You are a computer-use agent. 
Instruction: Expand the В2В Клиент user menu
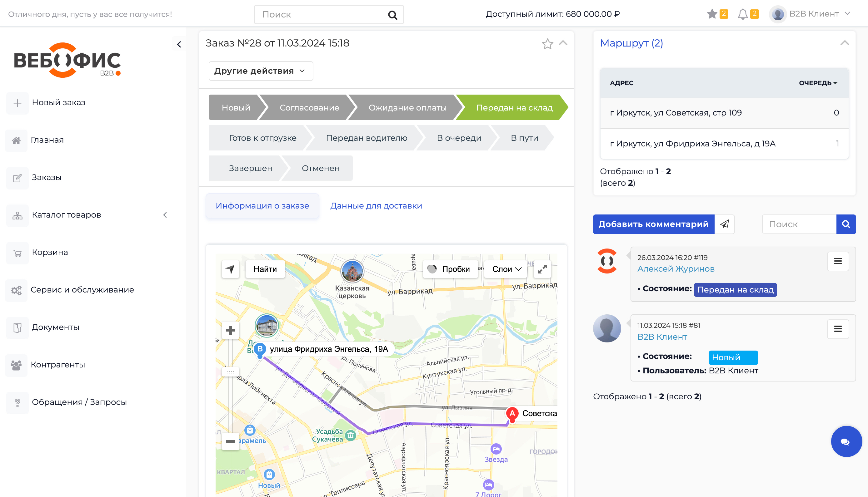pyautogui.click(x=814, y=14)
